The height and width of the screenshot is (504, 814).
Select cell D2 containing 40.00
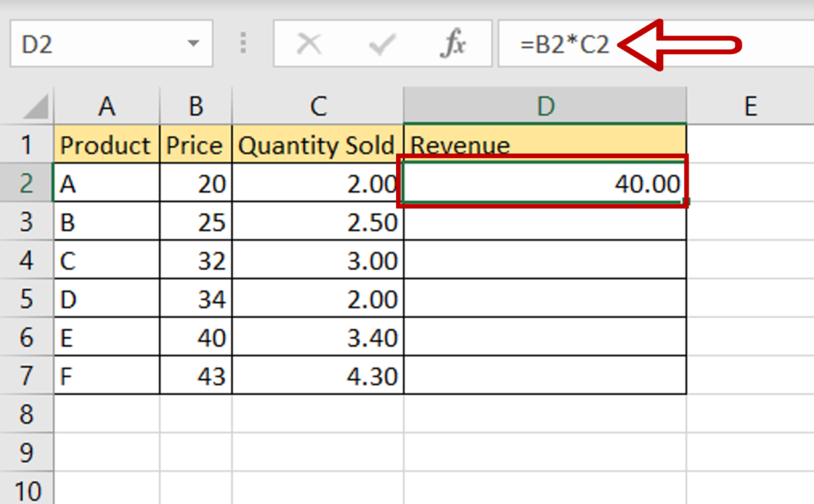pyautogui.click(x=545, y=183)
